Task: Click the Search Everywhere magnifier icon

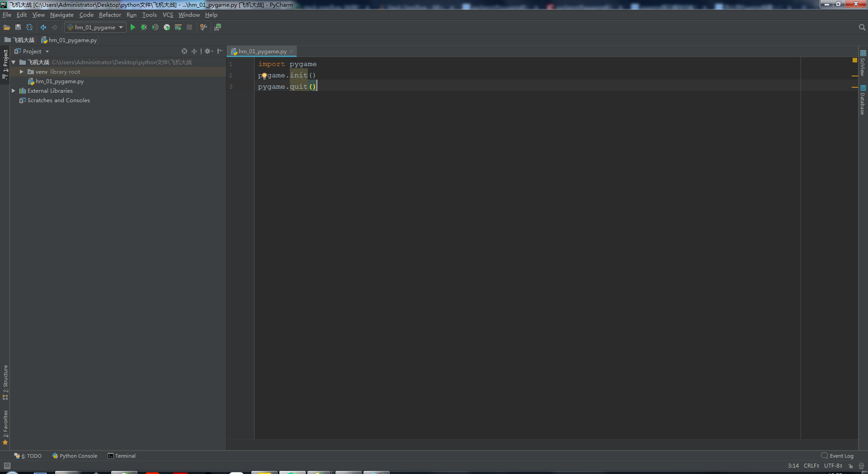Action: [x=862, y=28]
